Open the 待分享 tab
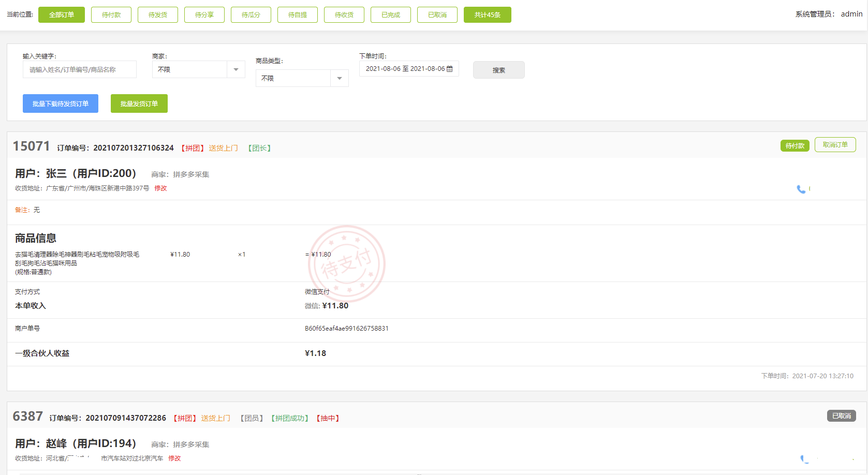The height and width of the screenshot is (475, 868). point(204,15)
